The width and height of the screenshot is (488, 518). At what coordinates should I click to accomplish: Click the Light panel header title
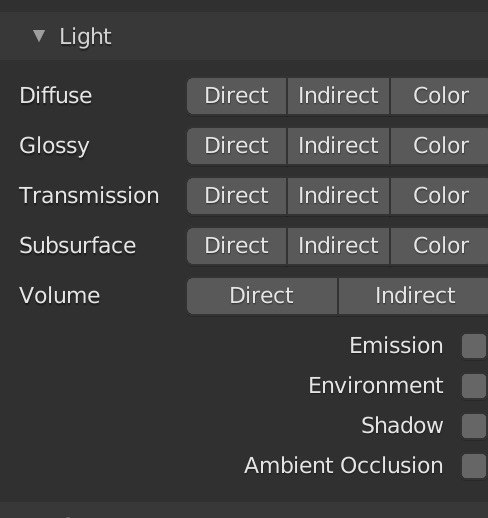pyautogui.click(x=85, y=36)
